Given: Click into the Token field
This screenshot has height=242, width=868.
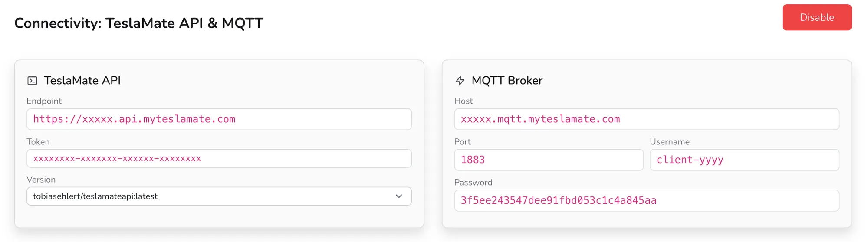Looking at the screenshot, I should tap(219, 159).
